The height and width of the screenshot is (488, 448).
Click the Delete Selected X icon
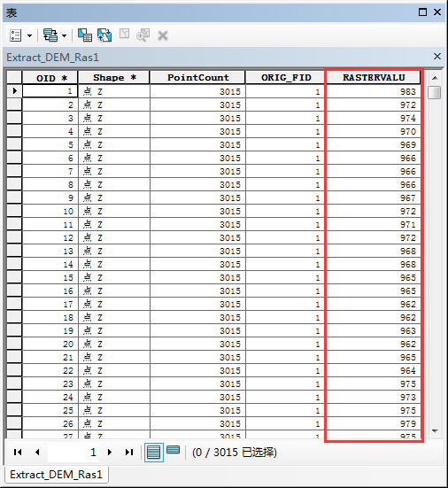[163, 35]
